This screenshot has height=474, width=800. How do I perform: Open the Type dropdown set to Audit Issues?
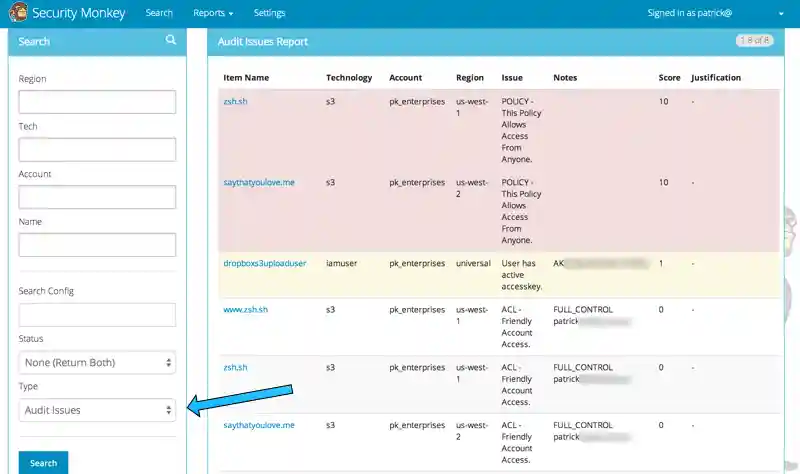(x=97, y=410)
